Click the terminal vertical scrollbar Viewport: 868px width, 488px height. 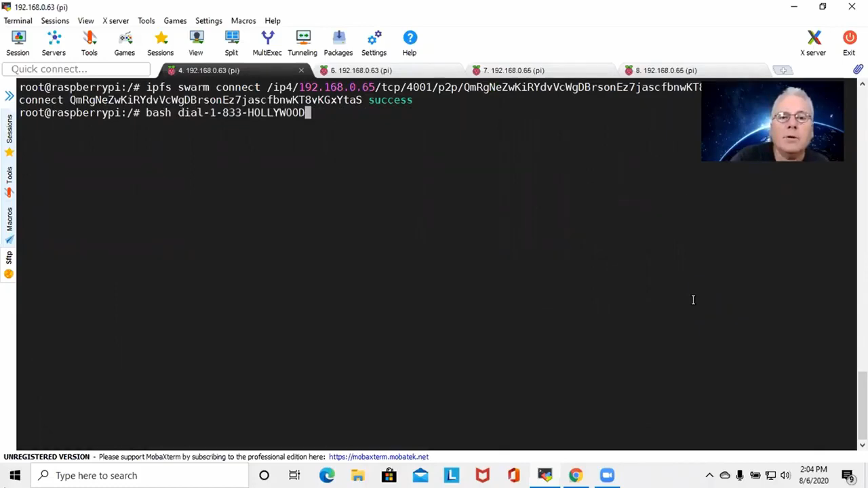click(x=863, y=405)
